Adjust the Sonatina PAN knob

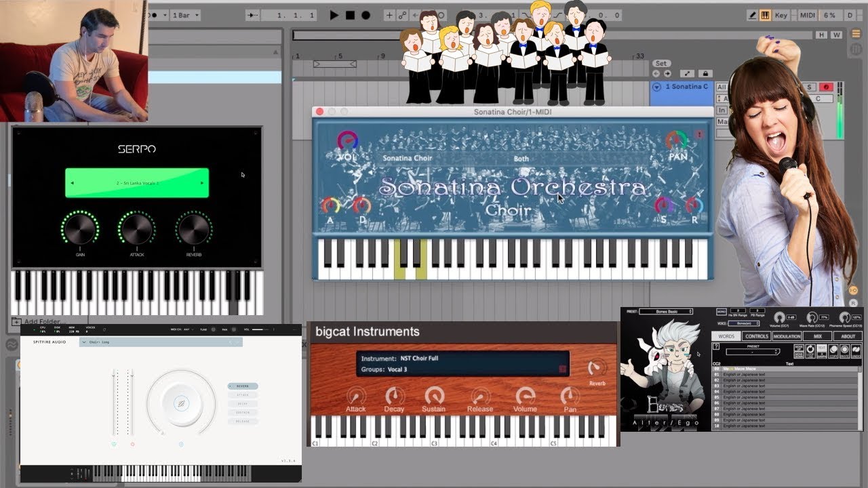point(676,142)
